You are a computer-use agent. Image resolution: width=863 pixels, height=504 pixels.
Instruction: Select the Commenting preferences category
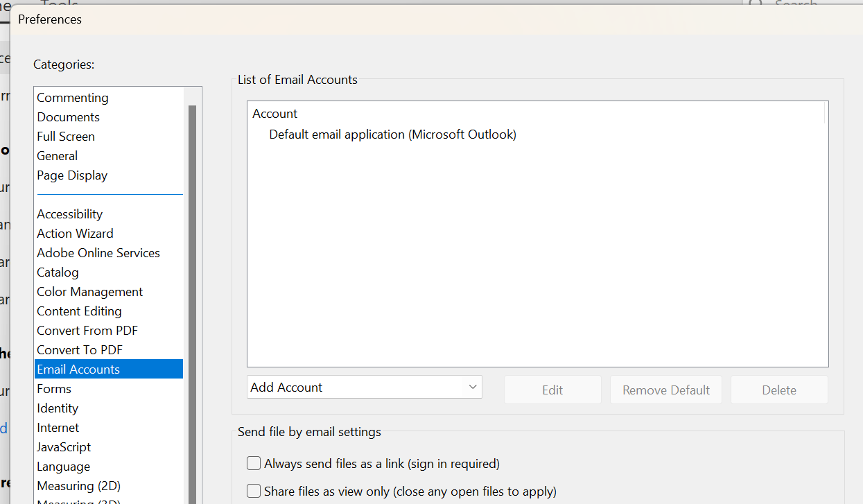point(72,97)
